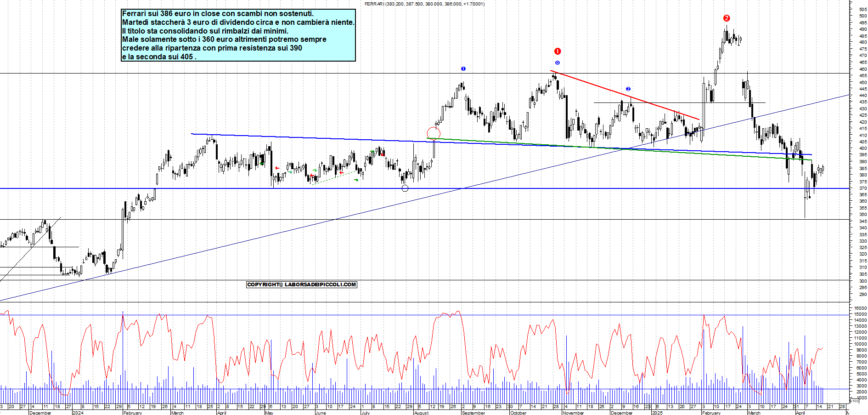The height and width of the screenshot is (415, 868).
Task: Click the COPYRIGHT LABORSADEIPICCOLI.COM label
Action: [302, 284]
